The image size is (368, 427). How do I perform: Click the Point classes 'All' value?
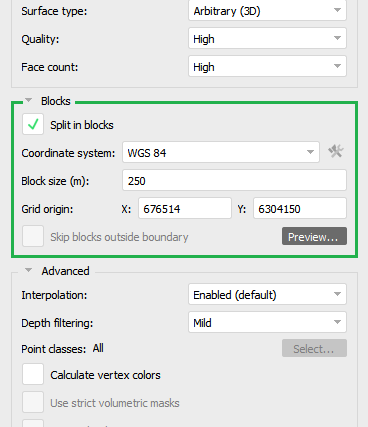(x=98, y=348)
